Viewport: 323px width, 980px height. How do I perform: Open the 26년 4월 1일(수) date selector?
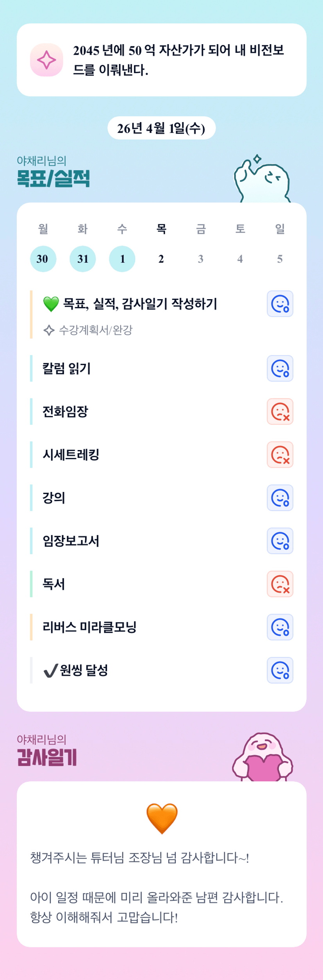(x=161, y=128)
